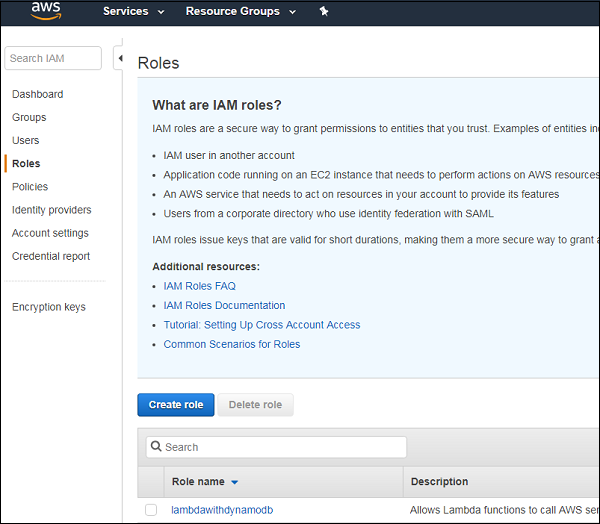Click the pushpin shortcut icon
This screenshot has height=524, width=600.
pyautogui.click(x=323, y=11)
